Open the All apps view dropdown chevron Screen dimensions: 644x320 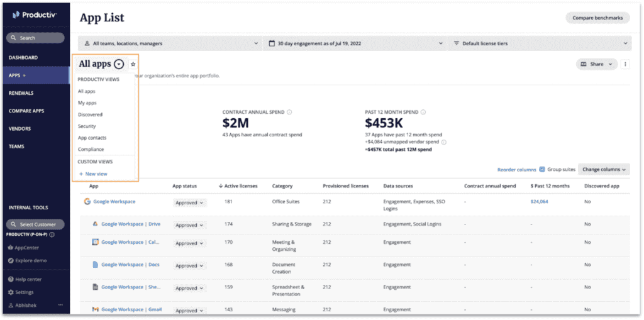pyautogui.click(x=119, y=64)
